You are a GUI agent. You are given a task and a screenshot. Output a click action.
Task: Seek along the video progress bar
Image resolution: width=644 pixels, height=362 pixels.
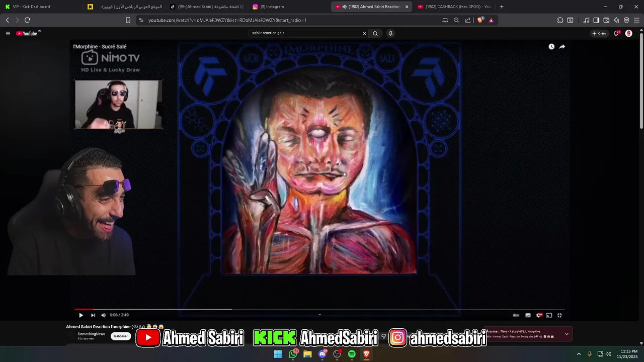(x=319, y=309)
